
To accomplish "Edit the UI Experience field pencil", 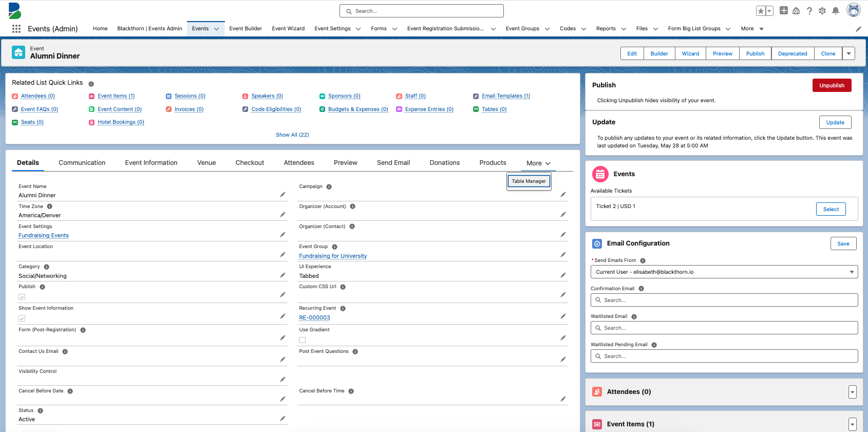I will coord(563,275).
